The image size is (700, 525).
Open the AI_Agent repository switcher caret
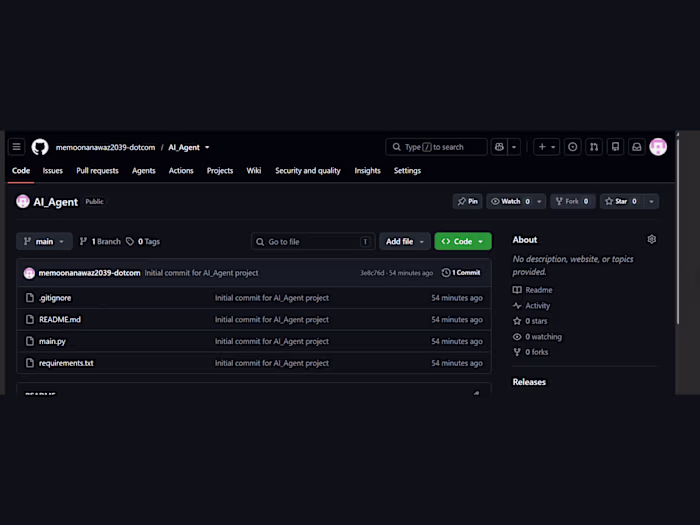pos(207,147)
